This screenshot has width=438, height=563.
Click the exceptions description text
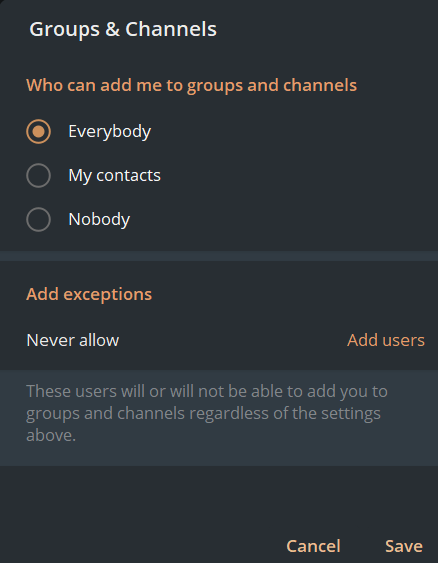(207, 413)
